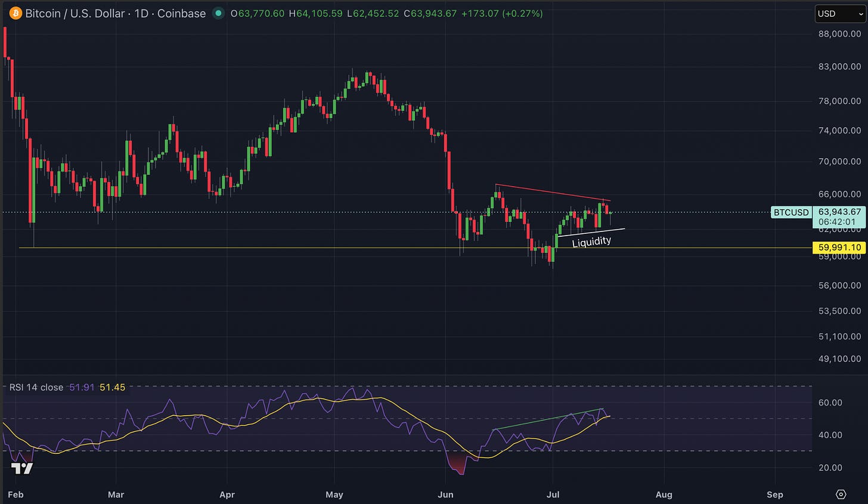Click the BTCUSD price axis tag
Image resolution: width=868 pixels, height=504 pixels.
(x=791, y=212)
